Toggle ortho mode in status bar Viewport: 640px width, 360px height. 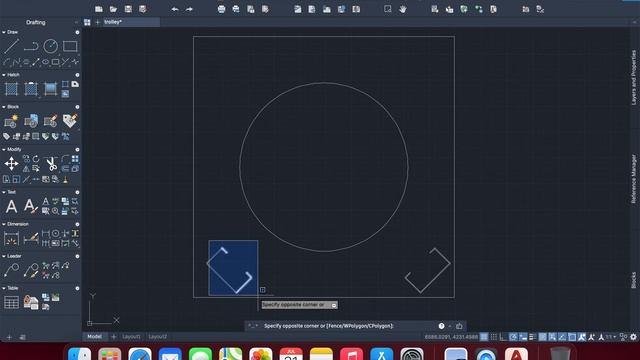(503, 337)
